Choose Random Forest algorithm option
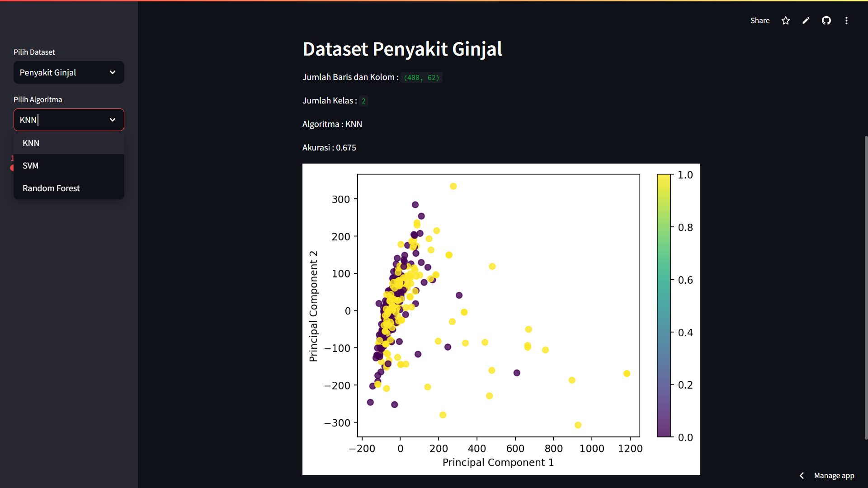This screenshot has width=868, height=488. click(x=69, y=188)
